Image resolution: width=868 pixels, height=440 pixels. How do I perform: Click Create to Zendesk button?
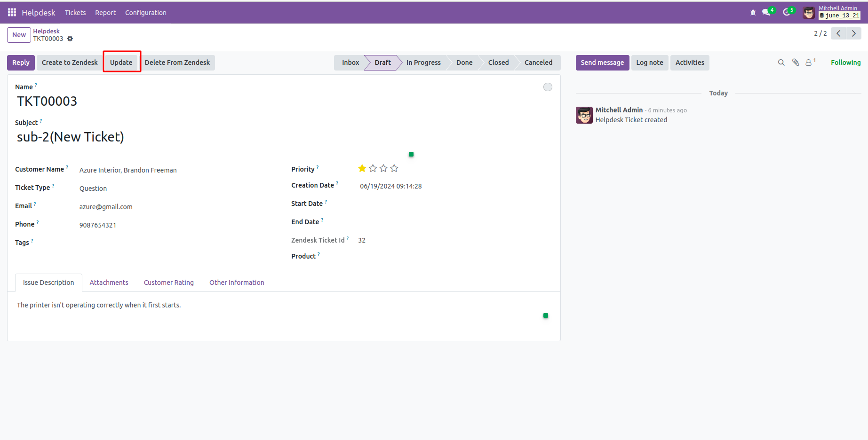click(x=70, y=63)
